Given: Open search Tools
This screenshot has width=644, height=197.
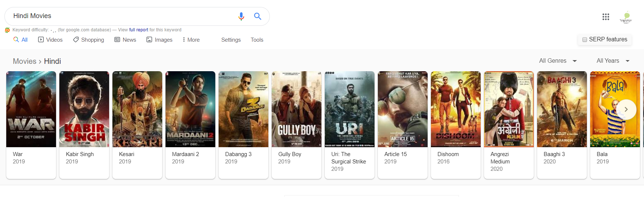Looking at the screenshot, I should (x=257, y=40).
